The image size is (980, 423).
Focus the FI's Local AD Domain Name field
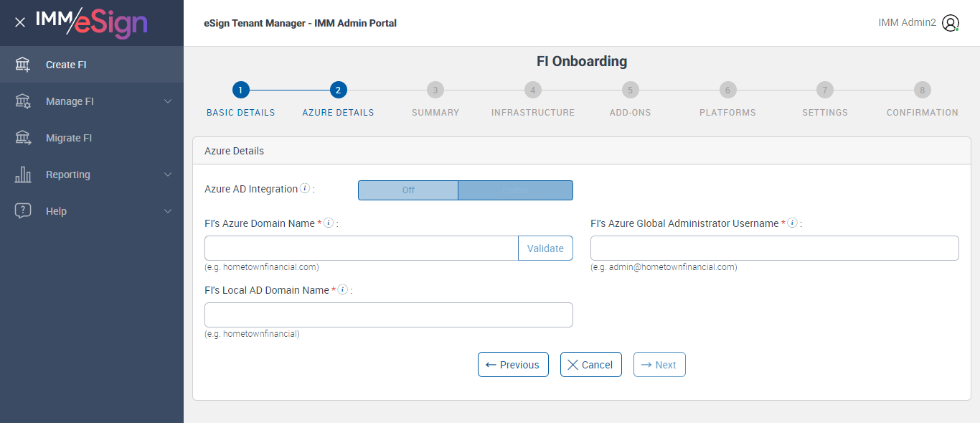pyautogui.click(x=389, y=315)
